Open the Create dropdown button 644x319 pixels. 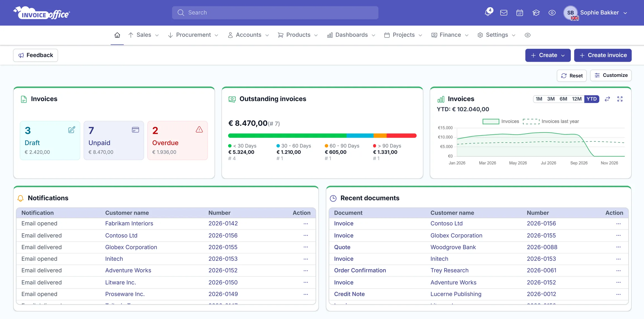point(548,55)
